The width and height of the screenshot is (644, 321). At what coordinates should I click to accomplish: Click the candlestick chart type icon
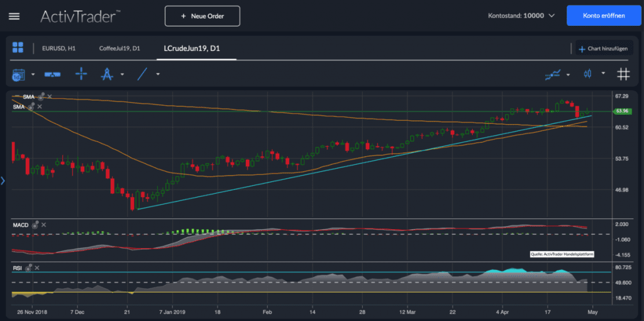(x=588, y=74)
